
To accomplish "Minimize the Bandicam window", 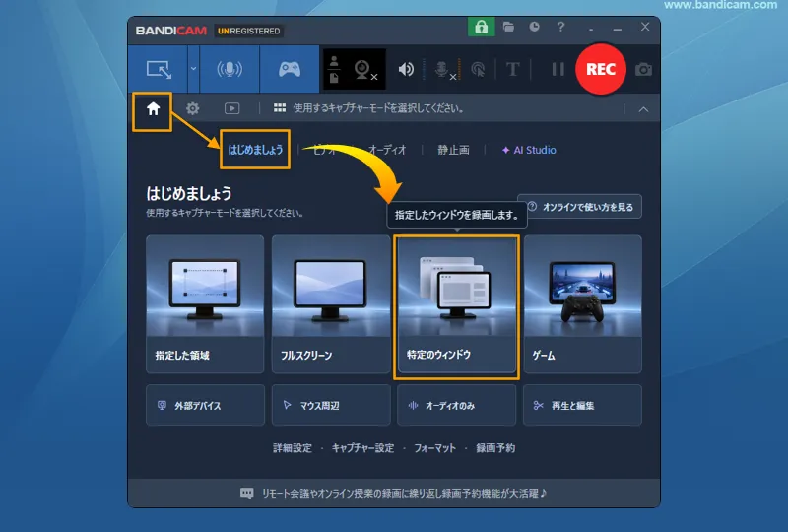I will [x=618, y=28].
